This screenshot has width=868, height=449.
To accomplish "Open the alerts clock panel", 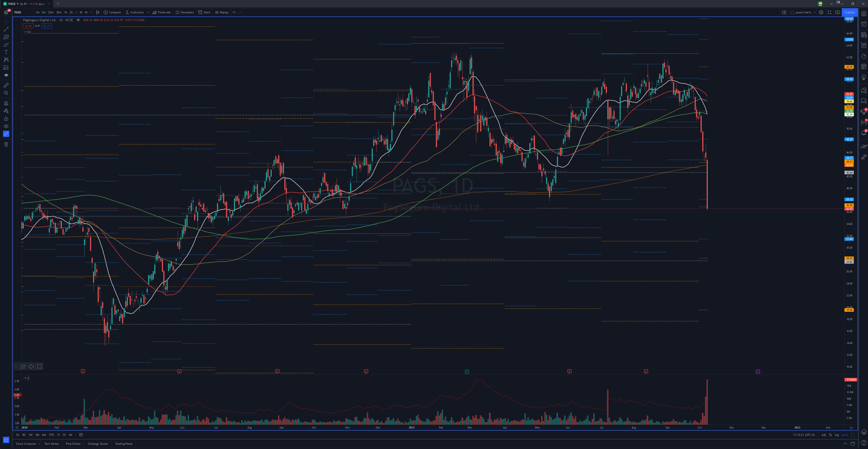I will click(x=864, y=24).
